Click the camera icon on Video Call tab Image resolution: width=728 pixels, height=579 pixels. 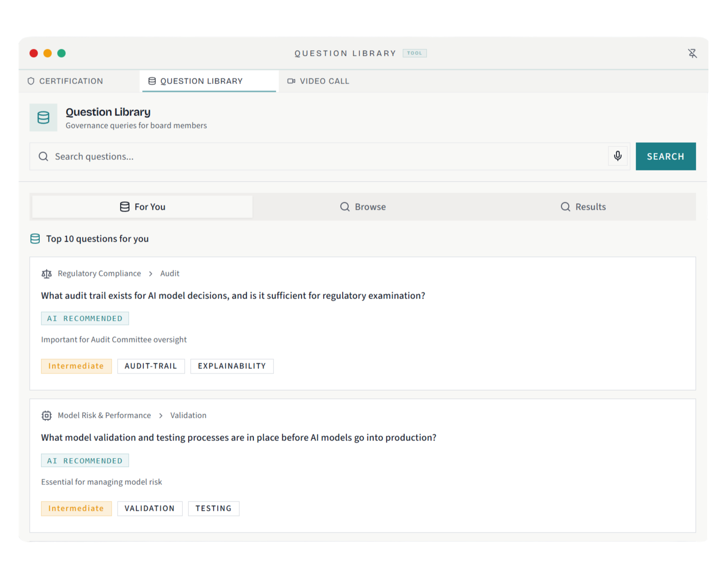(x=291, y=81)
